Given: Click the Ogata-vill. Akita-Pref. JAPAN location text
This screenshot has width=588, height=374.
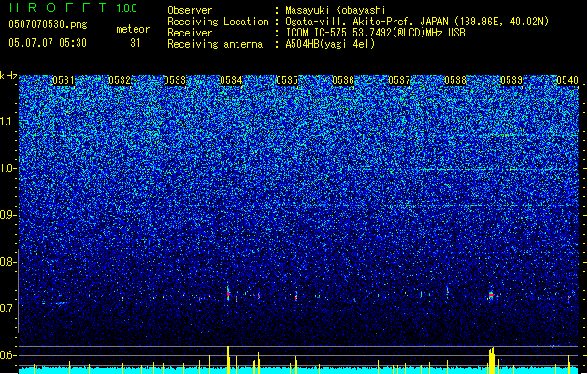Looking at the screenshot, I should pyautogui.click(x=417, y=22).
